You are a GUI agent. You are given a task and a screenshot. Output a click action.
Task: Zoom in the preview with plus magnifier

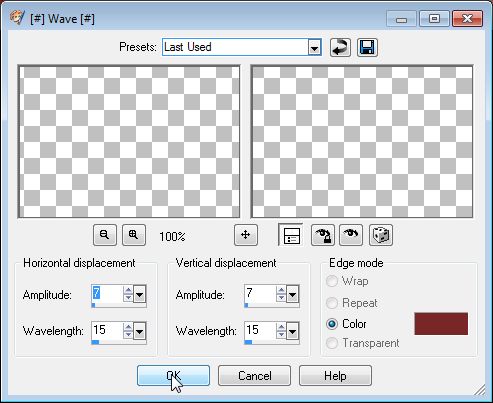click(134, 235)
